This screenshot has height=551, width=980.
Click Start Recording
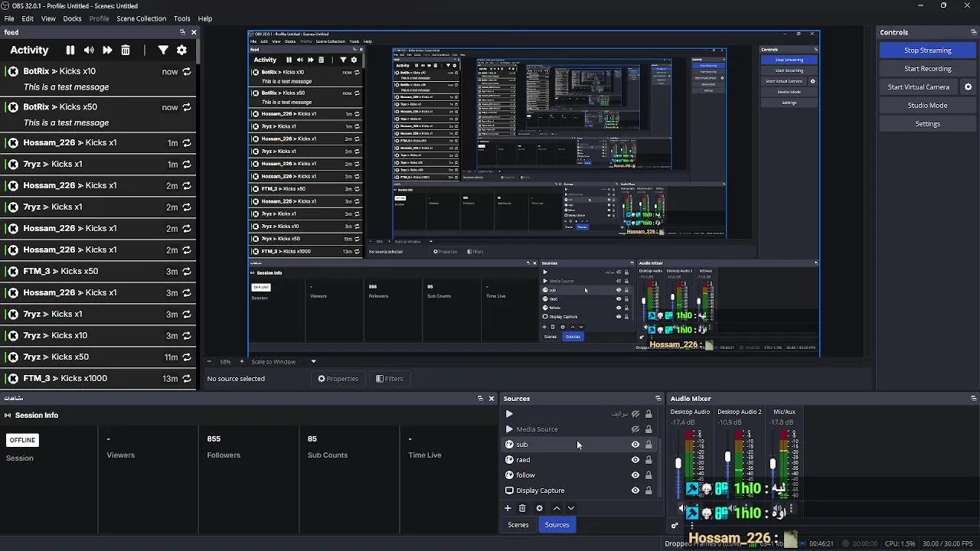point(927,69)
